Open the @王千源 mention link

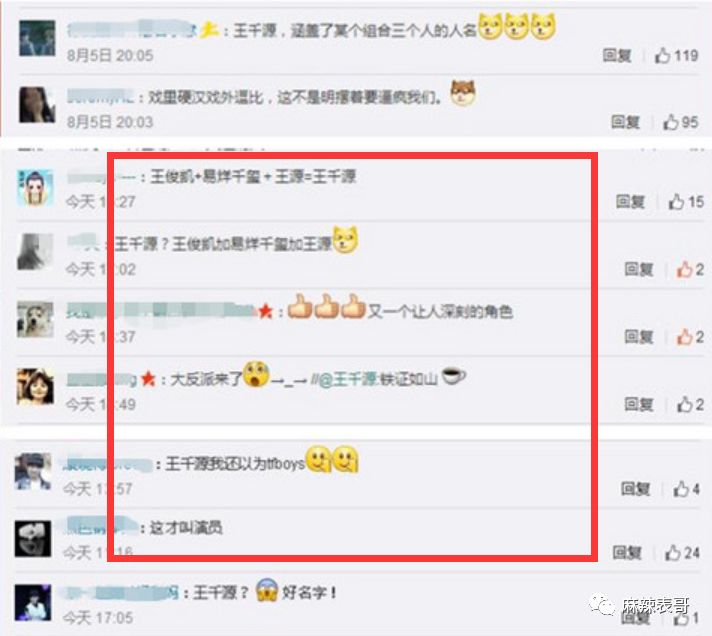tap(348, 379)
